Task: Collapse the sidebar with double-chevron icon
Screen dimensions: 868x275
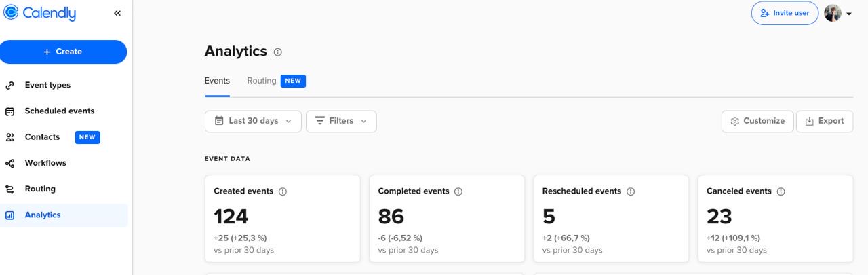Action: 117,13
